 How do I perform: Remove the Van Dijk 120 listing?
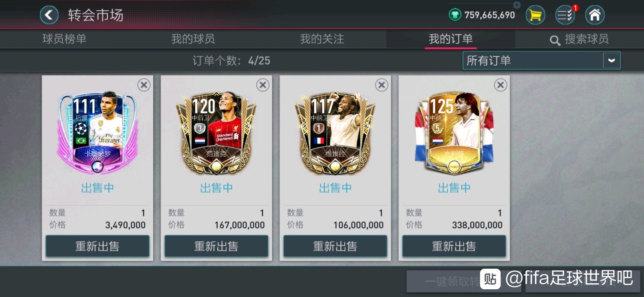[263, 85]
